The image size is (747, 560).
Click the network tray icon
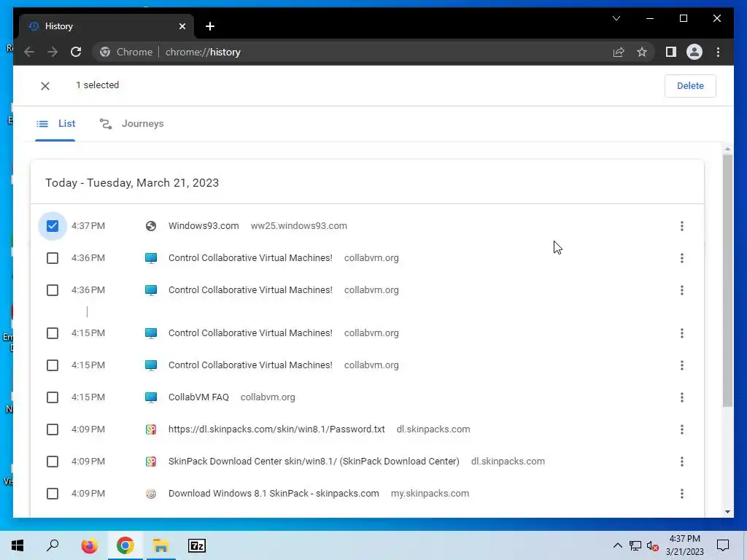pos(635,545)
